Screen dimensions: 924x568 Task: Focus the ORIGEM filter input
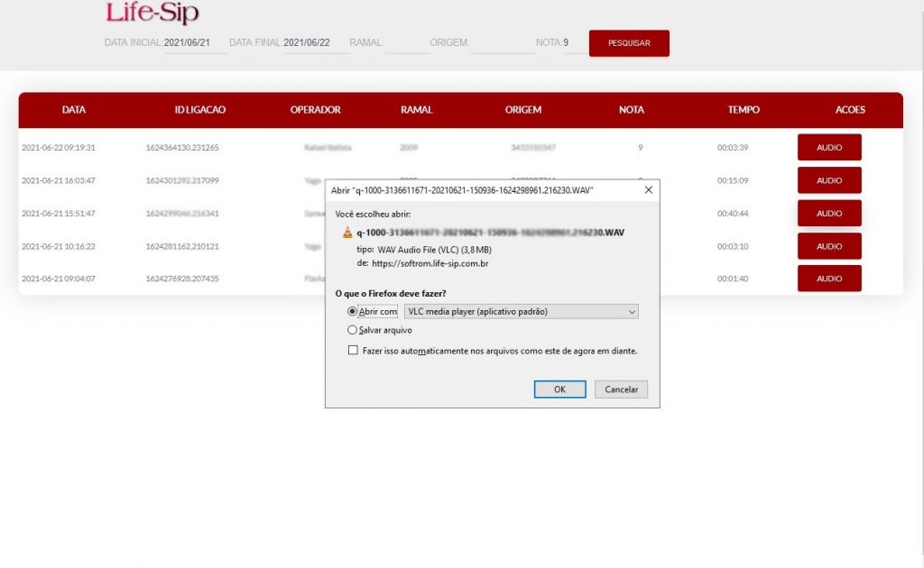503,42
